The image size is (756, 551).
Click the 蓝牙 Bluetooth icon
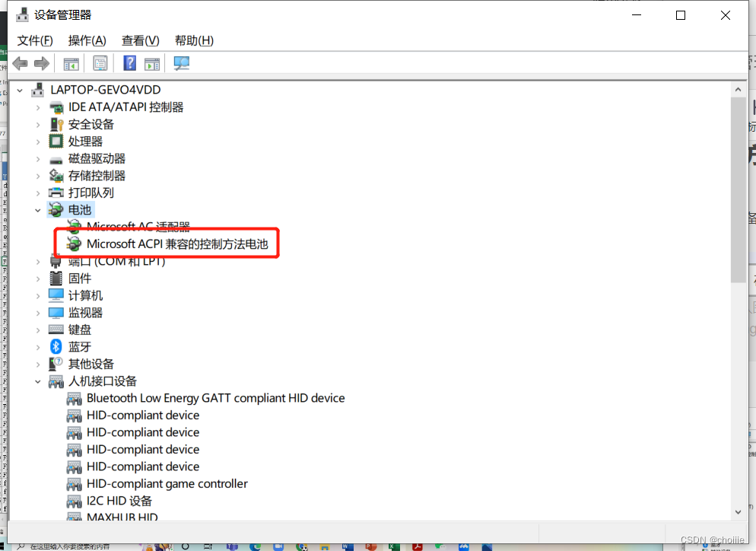(x=56, y=346)
